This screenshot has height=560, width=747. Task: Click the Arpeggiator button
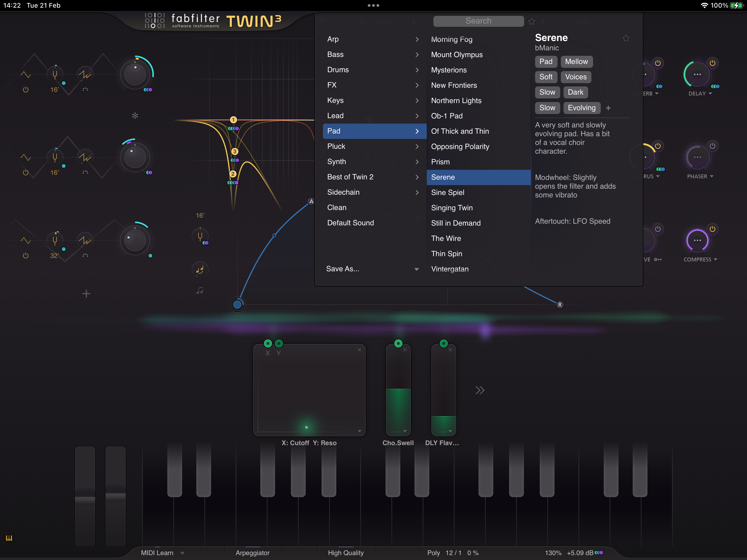pos(252,553)
